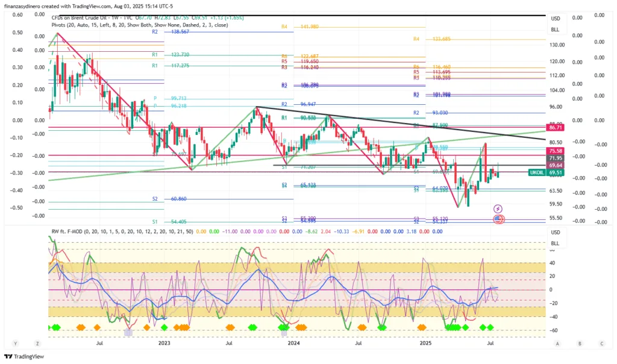Select USD currency label on price chart
This screenshot has width=617, height=364.
(555, 19)
